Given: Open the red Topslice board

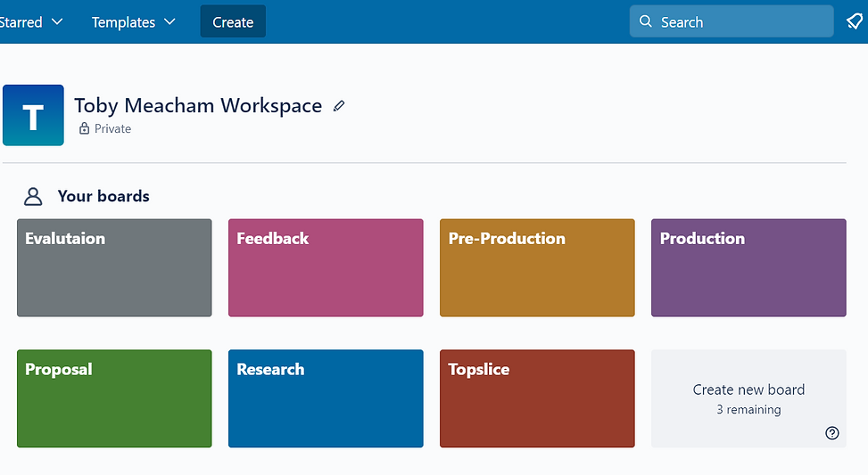Looking at the screenshot, I should click(537, 398).
